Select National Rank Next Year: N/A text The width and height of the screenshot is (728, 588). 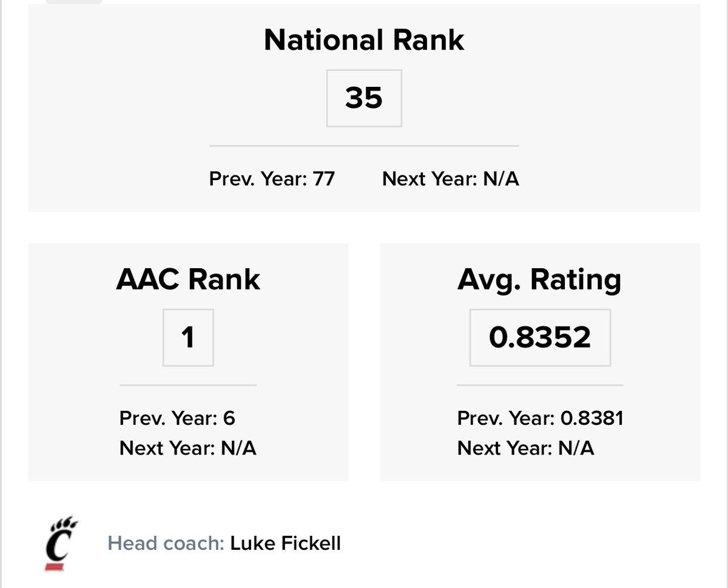(x=451, y=179)
